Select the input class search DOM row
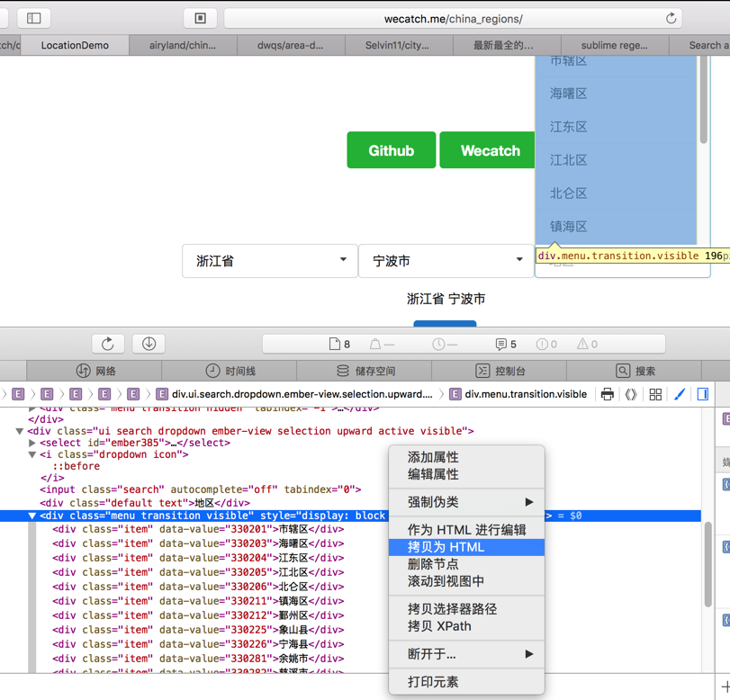The height and width of the screenshot is (700, 730). click(x=200, y=489)
